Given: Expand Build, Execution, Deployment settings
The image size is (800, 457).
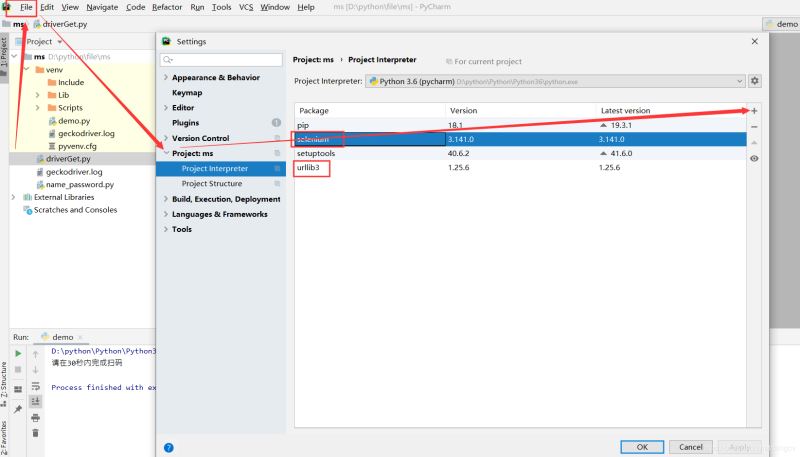Looking at the screenshot, I should [166, 199].
